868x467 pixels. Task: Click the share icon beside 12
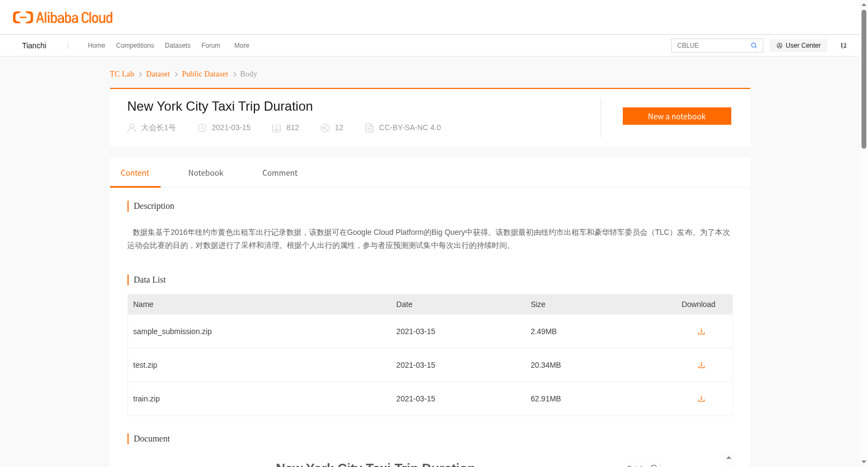tap(325, 128)
